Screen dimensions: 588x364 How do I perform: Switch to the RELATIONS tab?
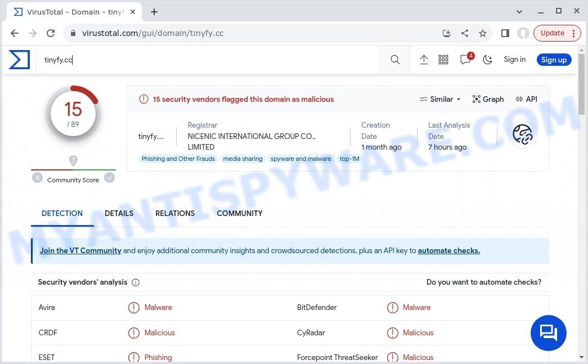(175, 213)
